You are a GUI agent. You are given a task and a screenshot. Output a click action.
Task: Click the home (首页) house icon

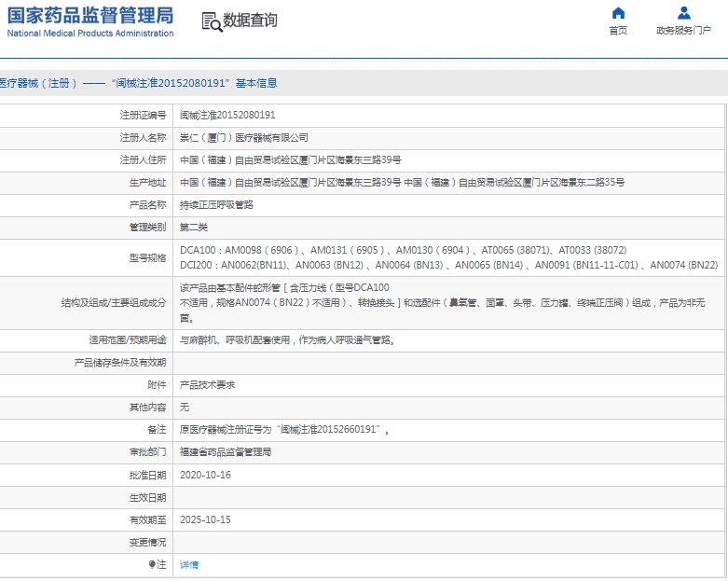[618, 12]
